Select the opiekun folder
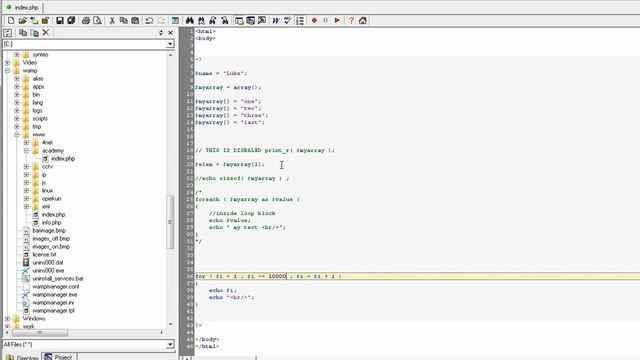 51,199
